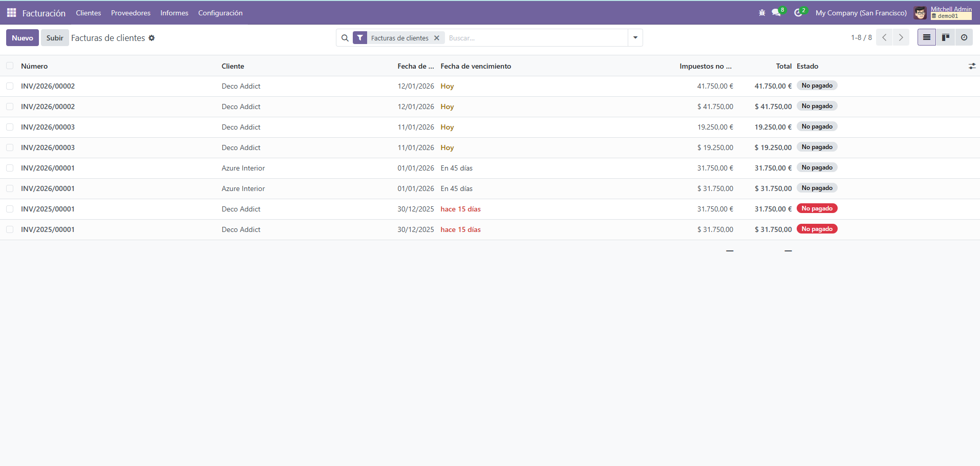Open the Mitchell Admin user link
The height and width of the screenshot is (466, 980).
[952, 8]
